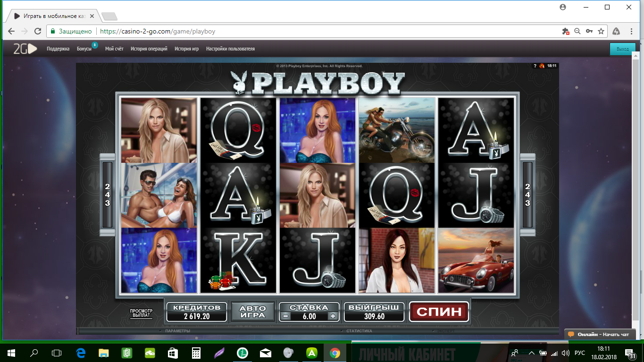This screenshot has height=362, width=644.
Task: Decrease the bet with minus button
Action: click(286, 316)
